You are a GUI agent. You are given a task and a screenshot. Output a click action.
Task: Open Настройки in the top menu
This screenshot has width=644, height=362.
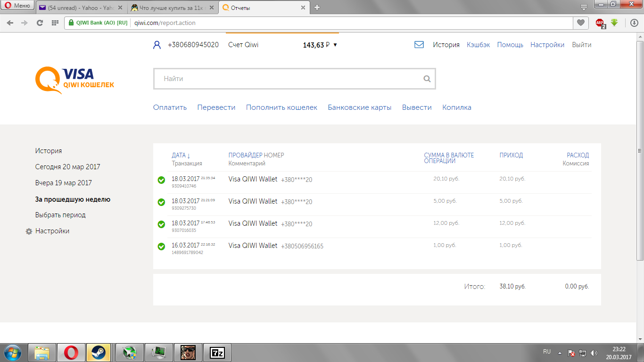[547, 45]
